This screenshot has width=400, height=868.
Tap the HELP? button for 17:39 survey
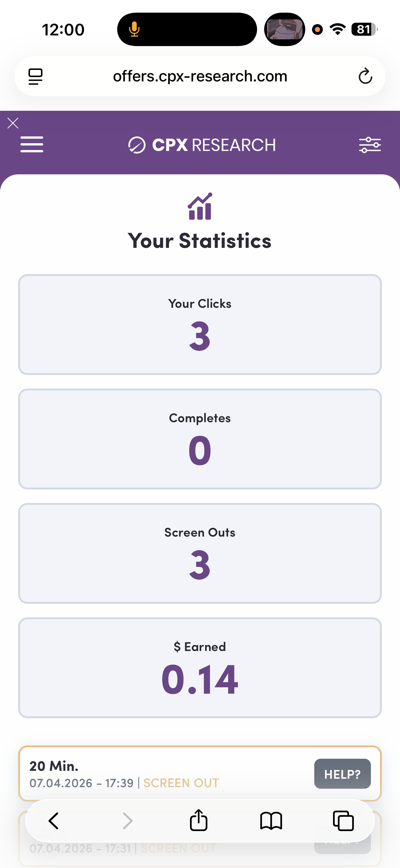(342, 774)
